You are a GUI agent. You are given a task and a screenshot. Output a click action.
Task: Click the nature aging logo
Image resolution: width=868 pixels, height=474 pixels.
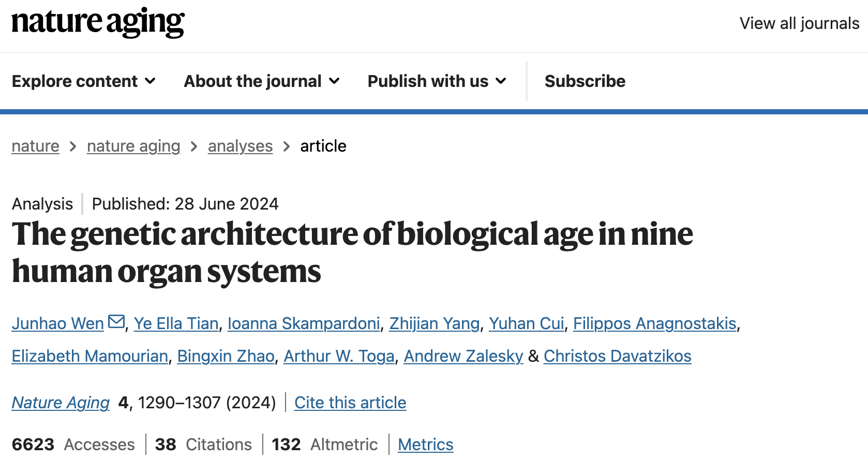click(x=98, y=23)
